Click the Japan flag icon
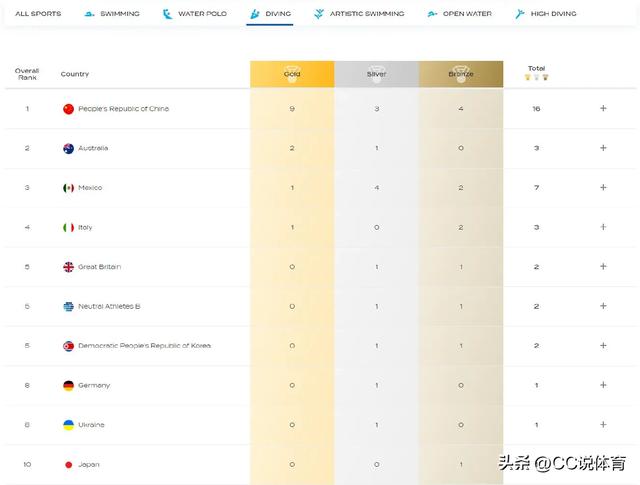640x485 pixels. (69, 465)
